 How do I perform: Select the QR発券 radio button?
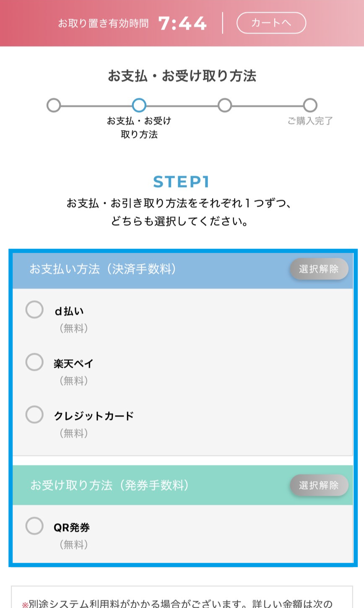point(34,526)
